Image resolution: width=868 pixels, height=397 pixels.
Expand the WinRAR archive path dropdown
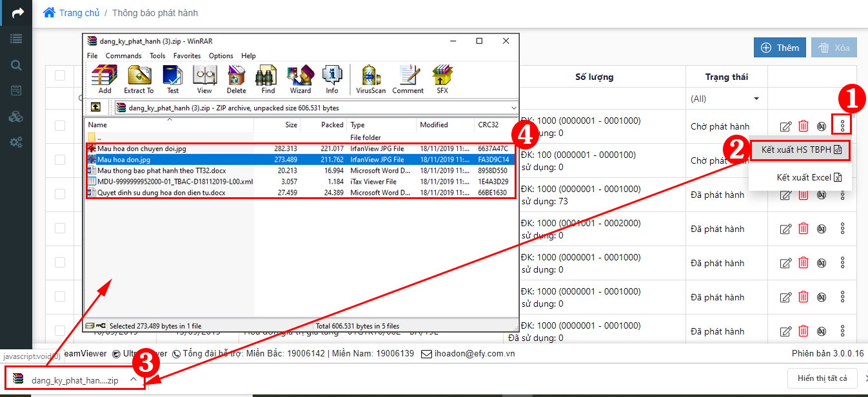pos(513,108)
